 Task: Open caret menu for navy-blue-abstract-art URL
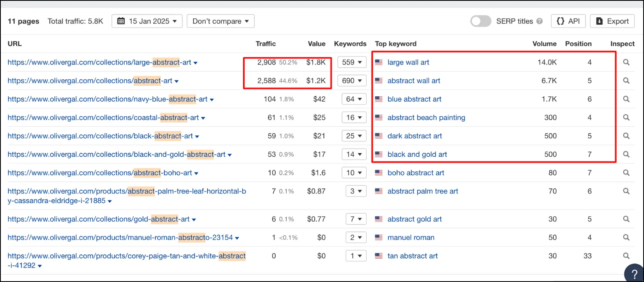[x=212, y=100]
